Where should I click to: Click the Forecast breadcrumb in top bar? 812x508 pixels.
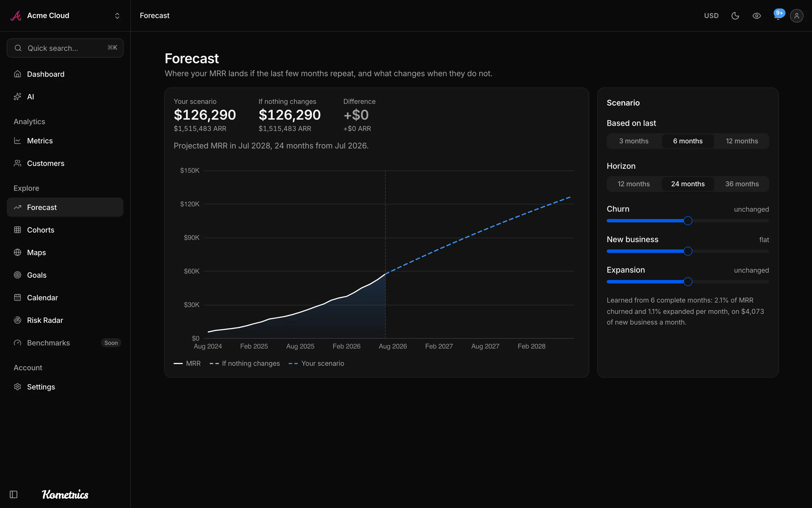click(155, 16)
